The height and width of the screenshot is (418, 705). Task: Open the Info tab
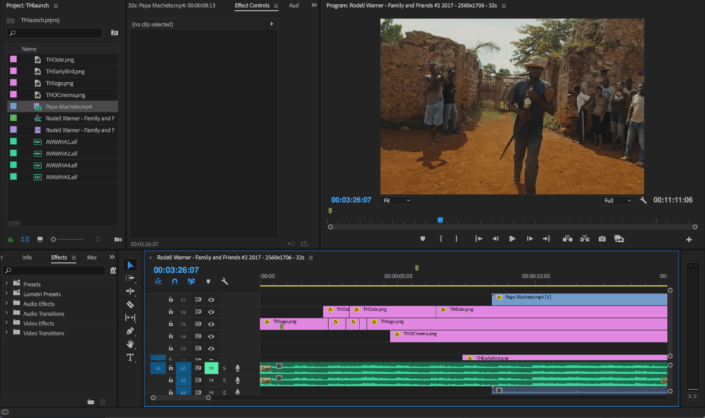[27, 258]
